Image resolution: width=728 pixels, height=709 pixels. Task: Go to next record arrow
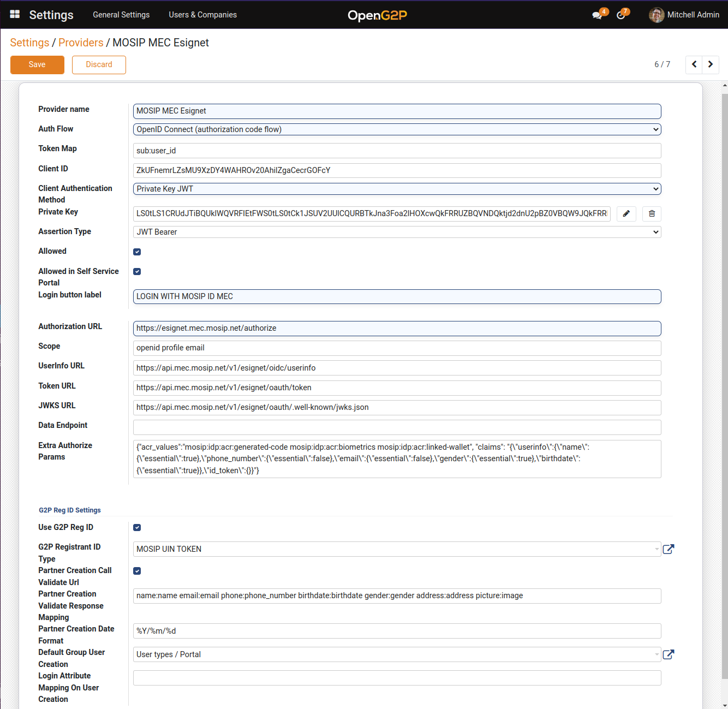(x=710, y=64)
